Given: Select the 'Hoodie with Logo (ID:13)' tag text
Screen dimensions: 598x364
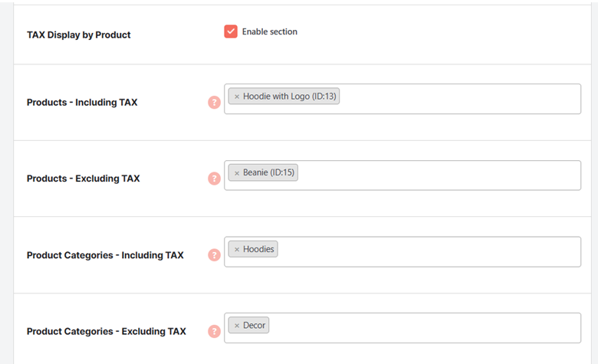Looking at the screenshot, I should pyautogui.click(x=290, y=97).
